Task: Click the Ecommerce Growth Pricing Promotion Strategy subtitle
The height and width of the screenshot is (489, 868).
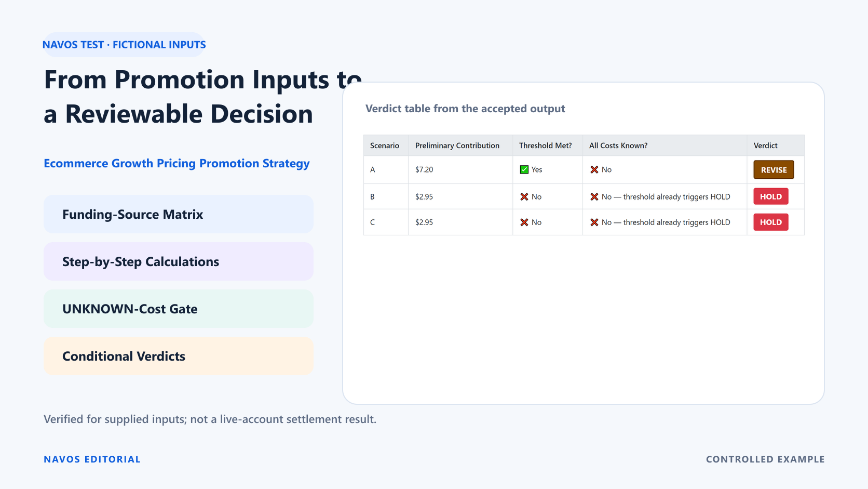Action: (x=177, y=163)
